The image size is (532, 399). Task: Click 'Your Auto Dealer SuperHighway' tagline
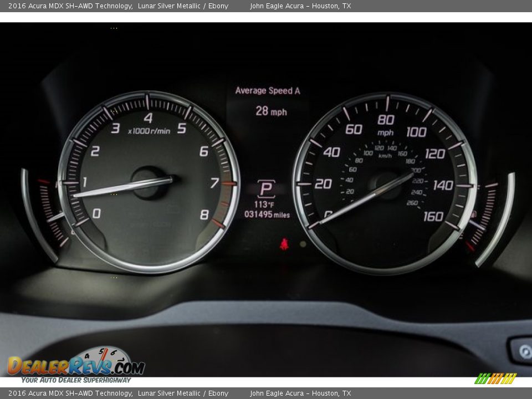click(x=76, y=380)
